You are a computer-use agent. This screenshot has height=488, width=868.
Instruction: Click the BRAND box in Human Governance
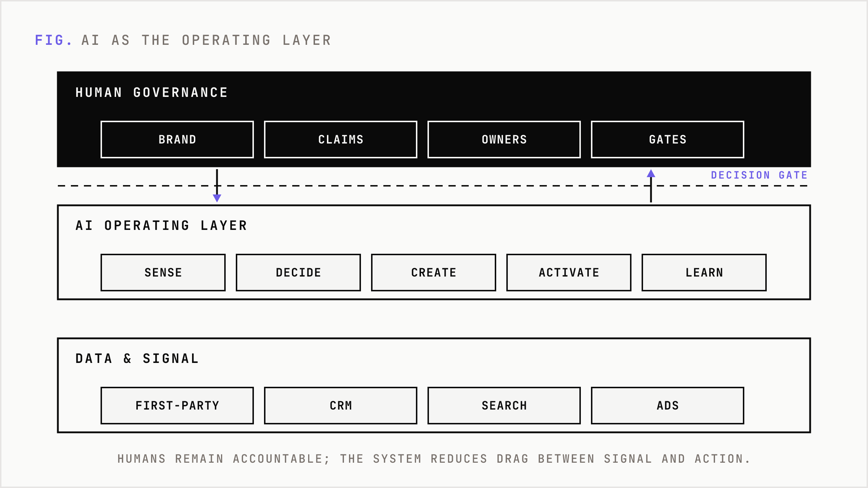click(177, 140)
